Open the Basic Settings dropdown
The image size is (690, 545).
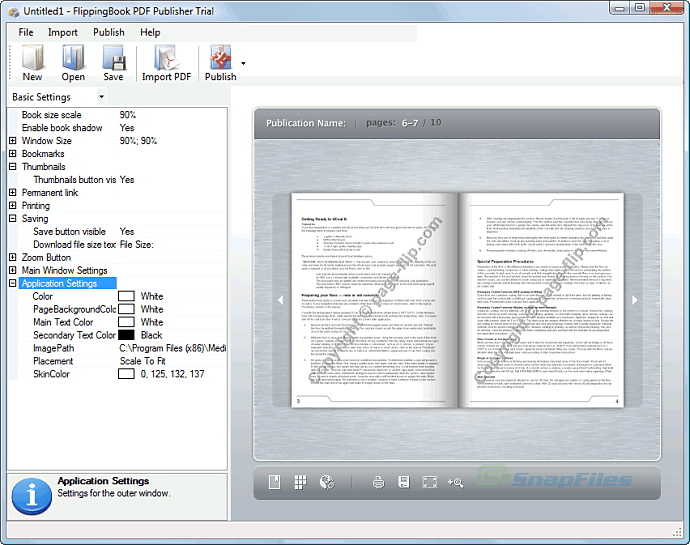[101, 96]
